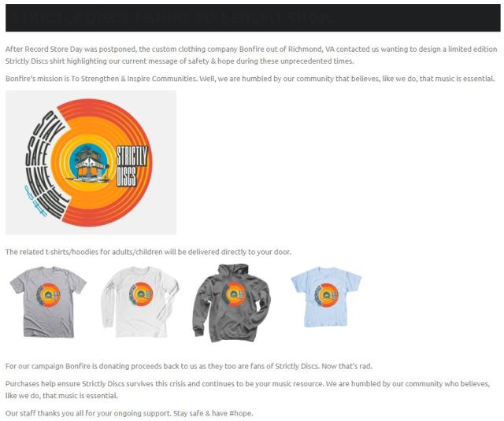Click the record logo printed on gray tee
504x421 pixels.
click(x=49, y=295)
